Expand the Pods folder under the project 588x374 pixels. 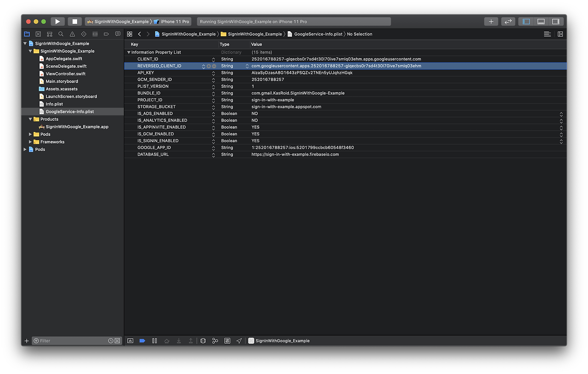[30, 134]
